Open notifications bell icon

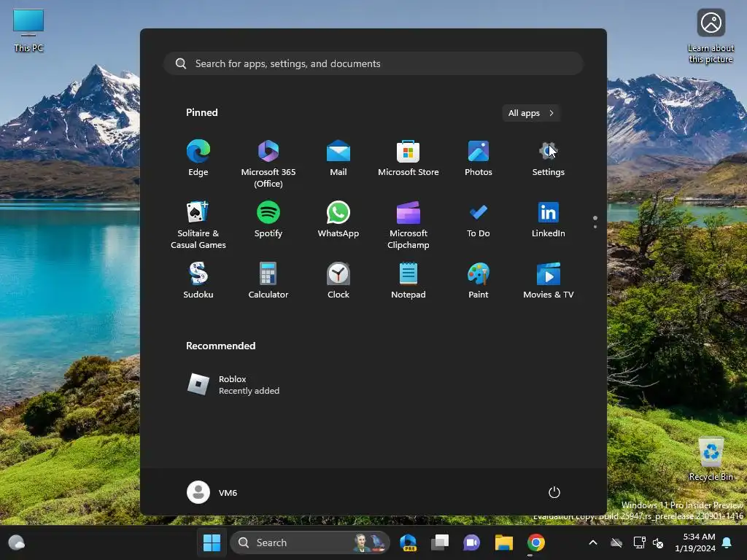[x=727, y=542]
